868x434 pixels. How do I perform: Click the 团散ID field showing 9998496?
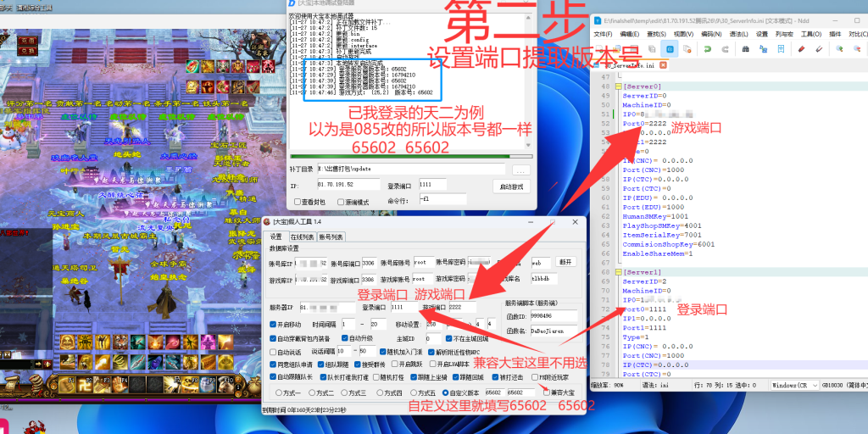pyautogui.click(x=554, y=315)
